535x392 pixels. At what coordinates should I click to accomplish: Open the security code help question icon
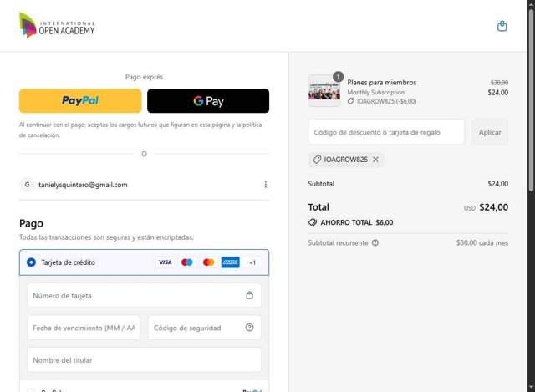coord(249,328)
